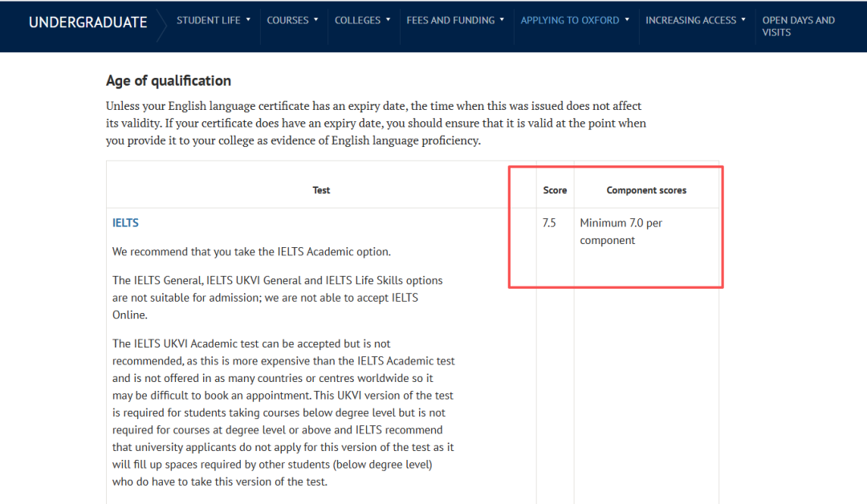867x504 pixels.
Task: Click the Test column header
Action: [321, 190]
